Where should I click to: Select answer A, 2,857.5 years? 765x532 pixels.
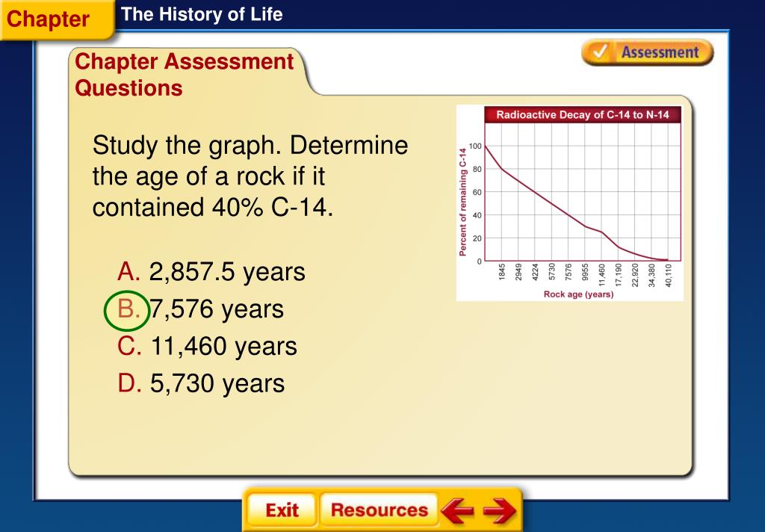(x=211, y=271)
